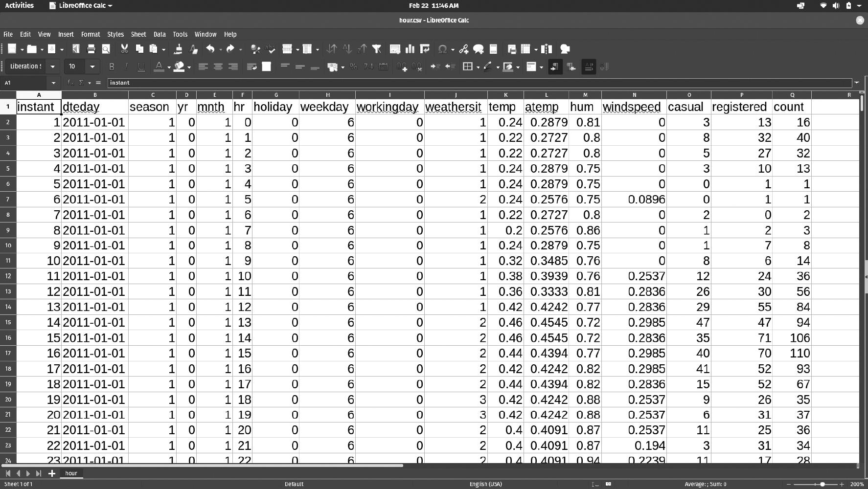Expand the Paste options dropdown arrow
The image size is (868, 489).
163,49
